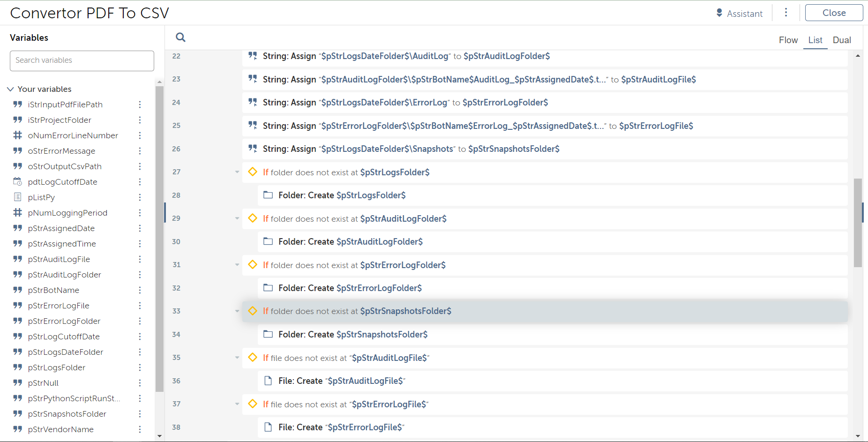Focus the Search variables input field
The height and width of the screenshot is (442, 868).
(82, 60)
